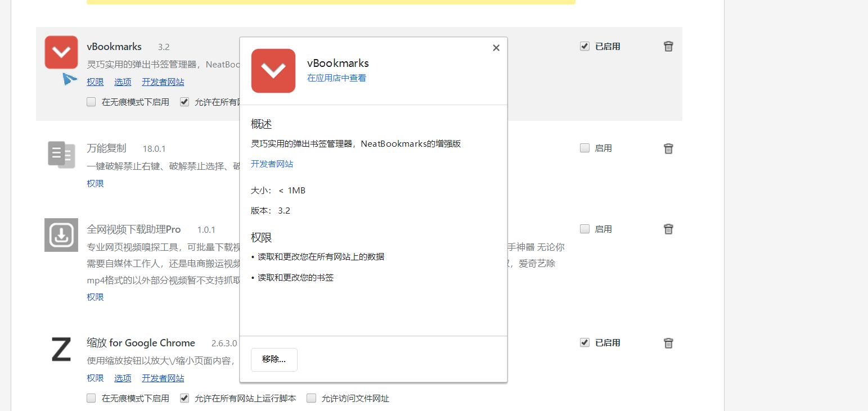This screenshot has height=411, width=868.
Task: Click 读取和更改您在所有网站上的数据 permission text
Action: (x=321, y=257)
